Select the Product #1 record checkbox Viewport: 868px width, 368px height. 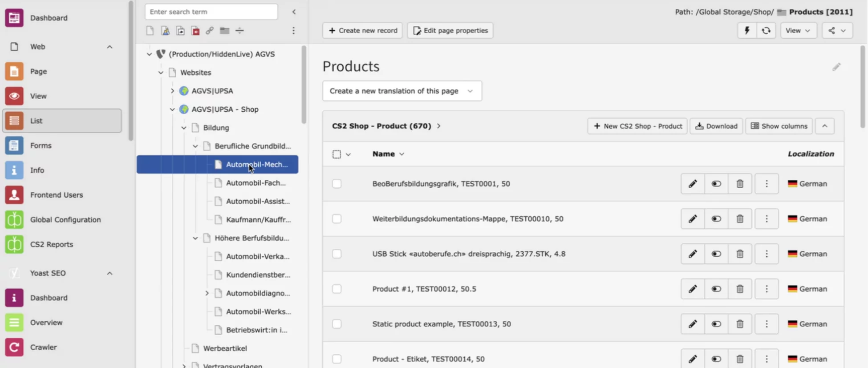click(337, 289)
